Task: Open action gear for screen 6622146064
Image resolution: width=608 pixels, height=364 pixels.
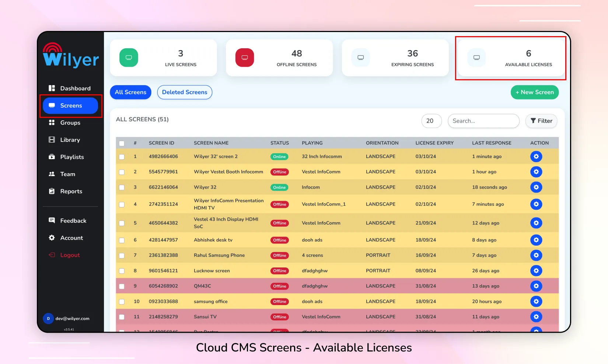Action: pos(536,187)
